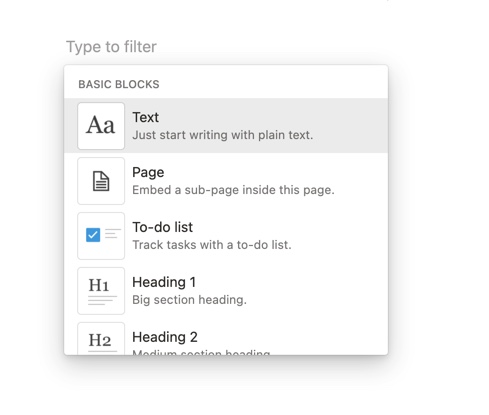Screen dimensions: 489x415
Task: Click 'Big section heading.' description
Action: (x=189, y=300)
